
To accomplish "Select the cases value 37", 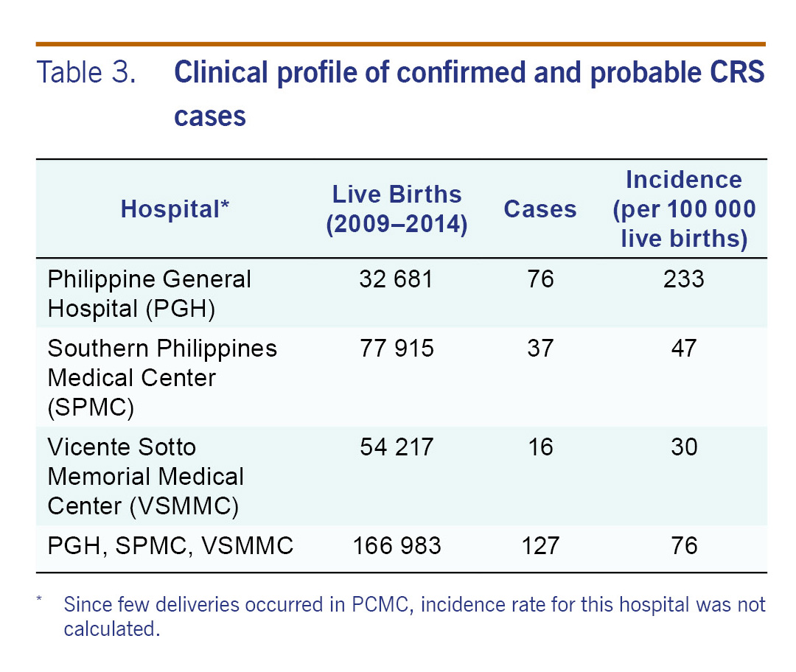I will point(540,349).
